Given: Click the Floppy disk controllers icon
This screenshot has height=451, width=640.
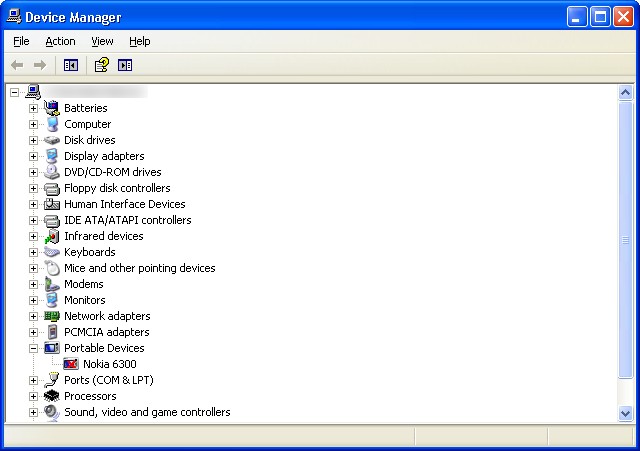Looking at the screenshot, I should (52, 188).
